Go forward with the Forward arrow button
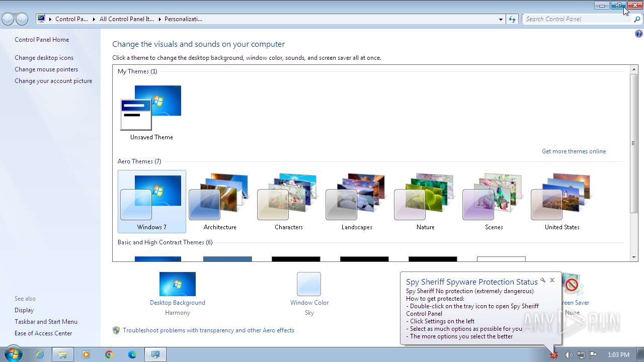The width and height of the screenshot is (644, 362). [x=22, y=19]
